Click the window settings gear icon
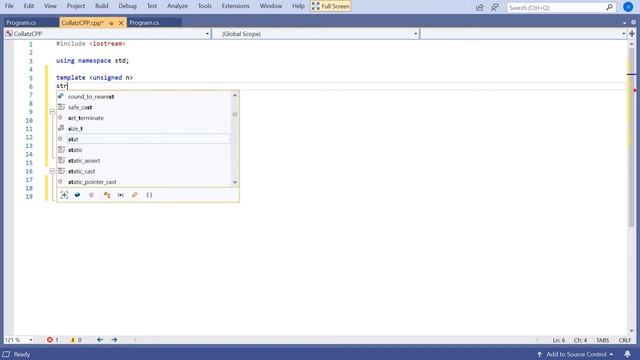This screenshot has width=640, height=360. pos(633,23)
